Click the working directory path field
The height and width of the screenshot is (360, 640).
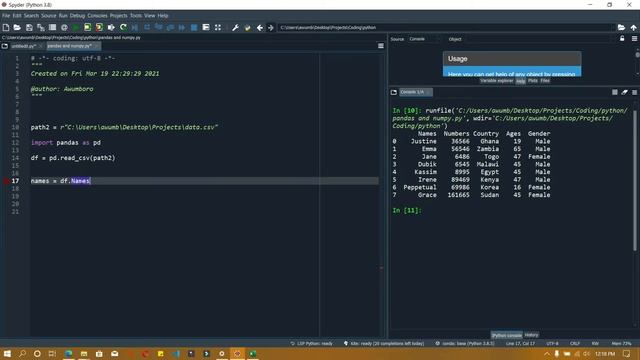pyautogui.click(x=446, y=27)
